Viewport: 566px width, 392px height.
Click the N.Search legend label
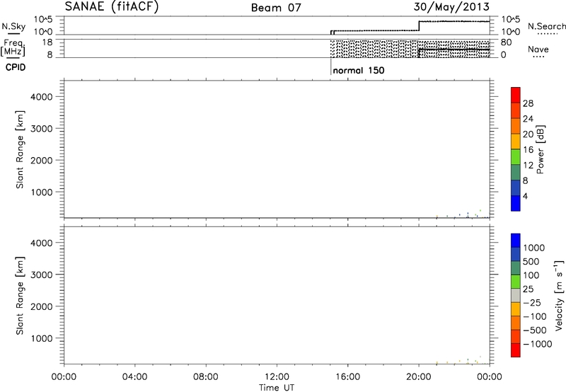(546, 26)
